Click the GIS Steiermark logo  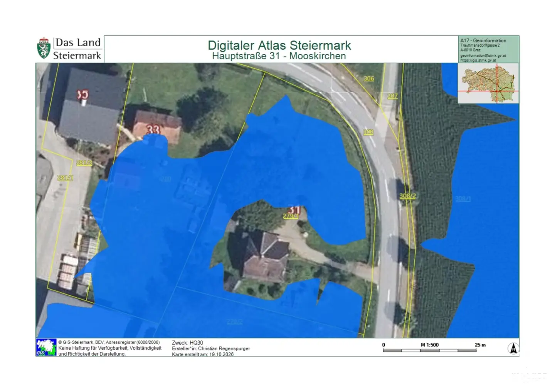[46, 347]
